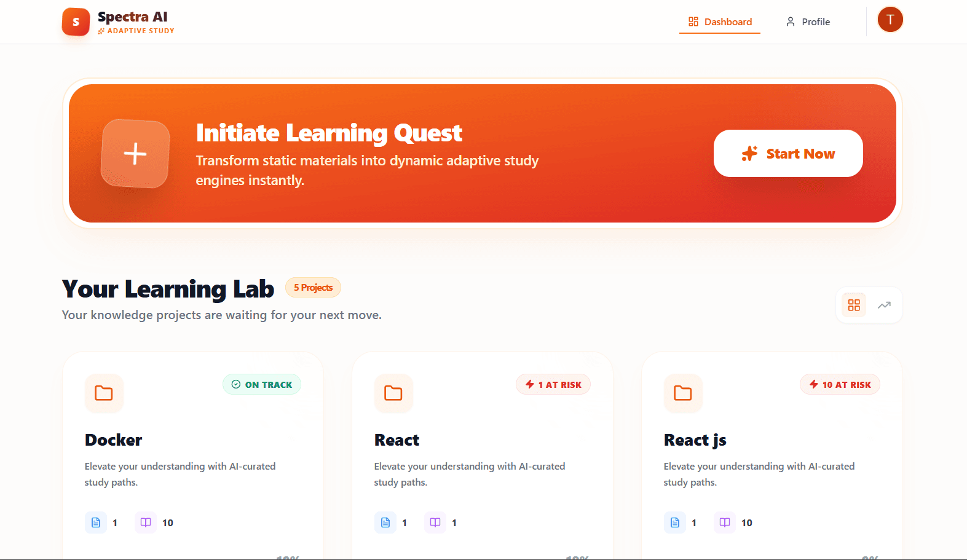
Task: Open the user avatar account menu
Action: [x=890, y=20]
